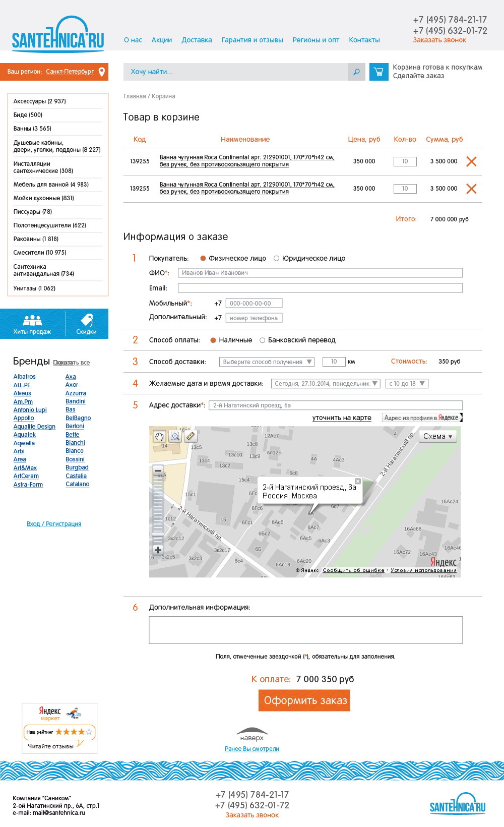Open the Аксессуары category

(x=39, y=101)
